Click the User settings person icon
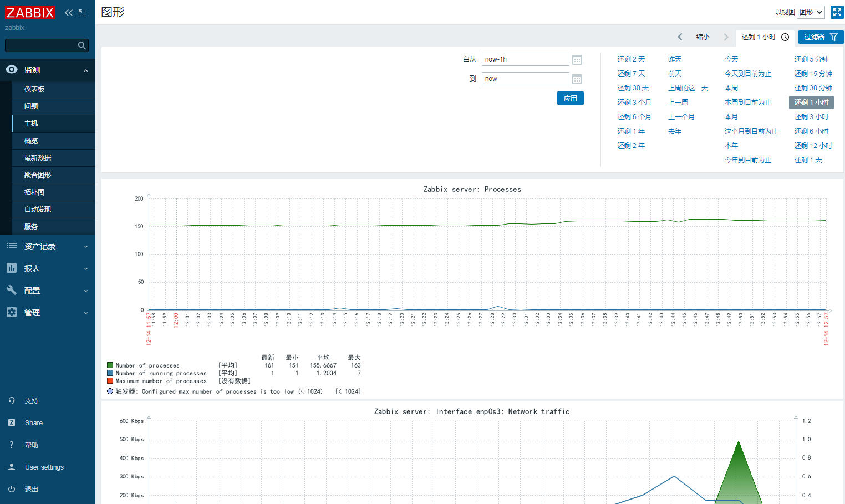The image size is (845, 504). coord(12,467)
